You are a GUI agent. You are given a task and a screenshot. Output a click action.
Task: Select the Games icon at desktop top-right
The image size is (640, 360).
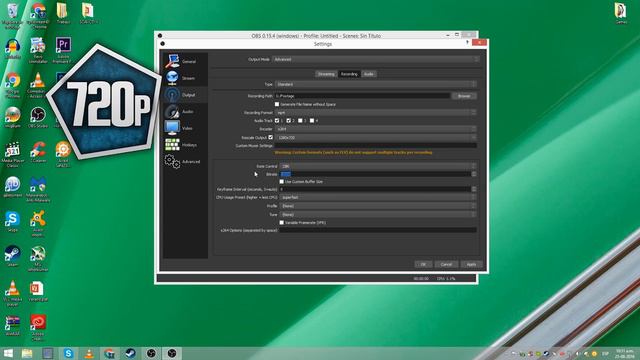coord(621,13)
